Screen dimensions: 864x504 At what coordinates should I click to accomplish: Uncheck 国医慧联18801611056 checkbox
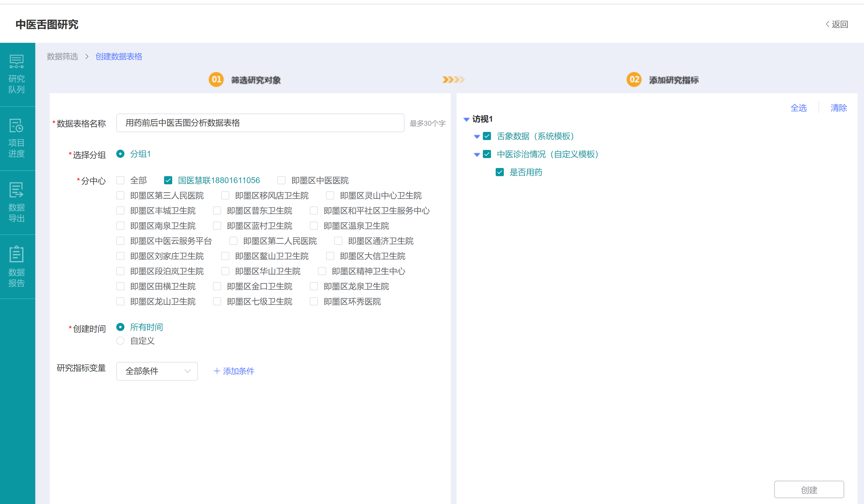[168, 180]
